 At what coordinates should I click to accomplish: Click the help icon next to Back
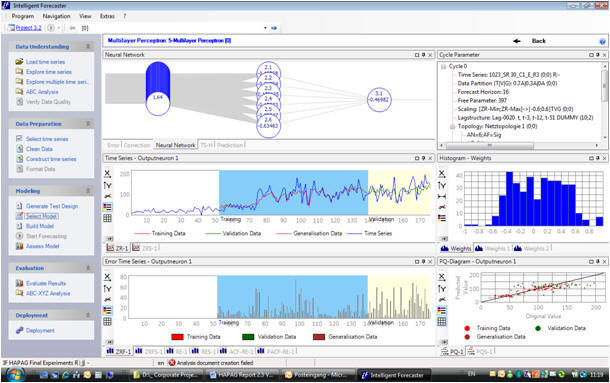[603, 41]
